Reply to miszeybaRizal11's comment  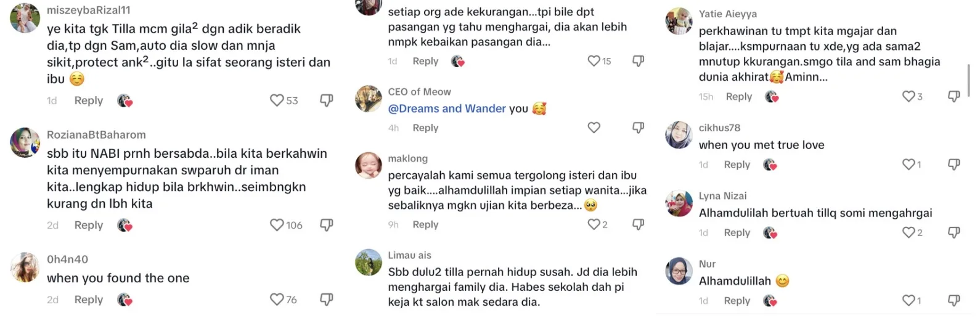point(89,100)
